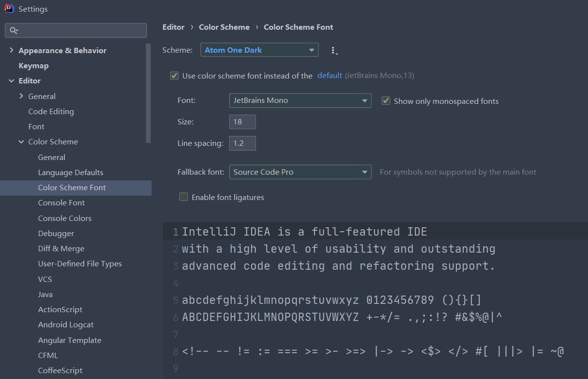
Task: Click the Line spacing input field
Action: 242,143
